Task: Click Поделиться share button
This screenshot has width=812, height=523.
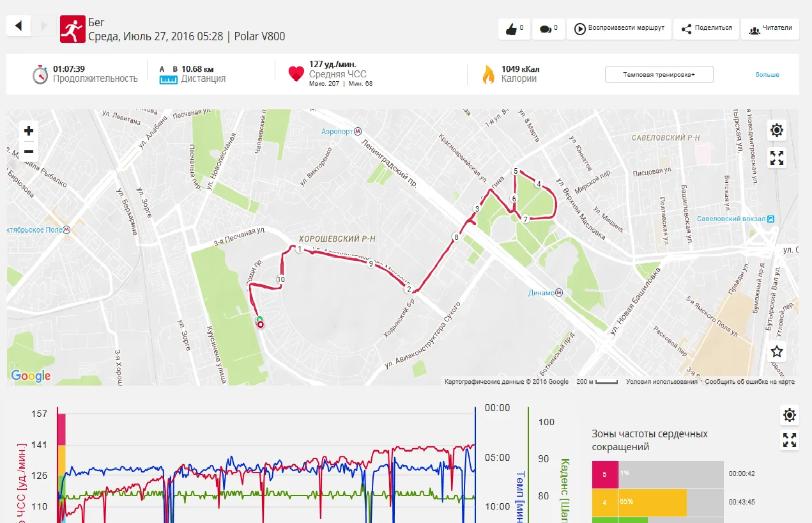Action: [707, 29]
